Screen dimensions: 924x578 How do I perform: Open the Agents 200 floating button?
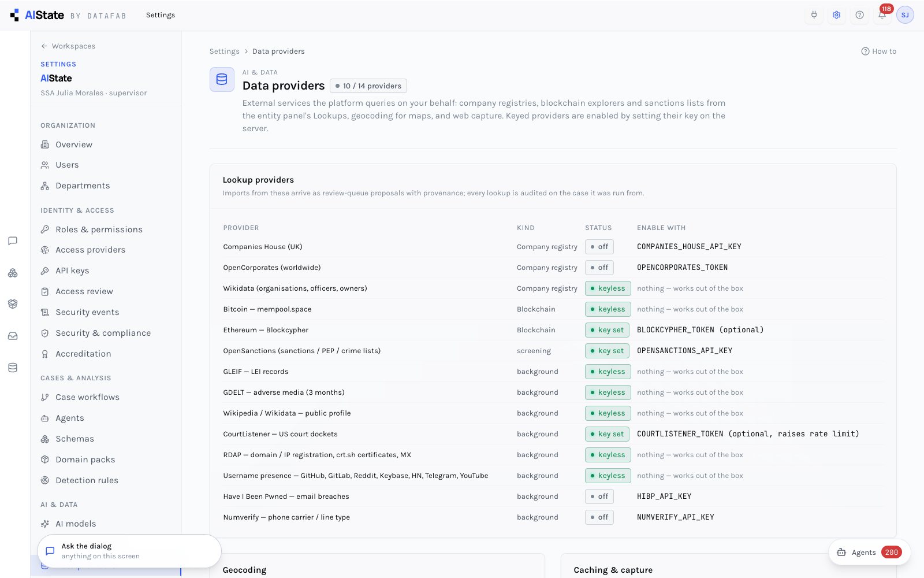[x=870, y=553]
